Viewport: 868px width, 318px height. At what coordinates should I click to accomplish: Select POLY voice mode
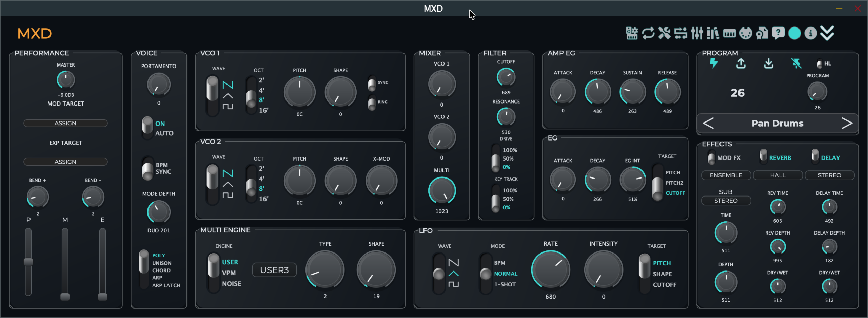[158, 255]
